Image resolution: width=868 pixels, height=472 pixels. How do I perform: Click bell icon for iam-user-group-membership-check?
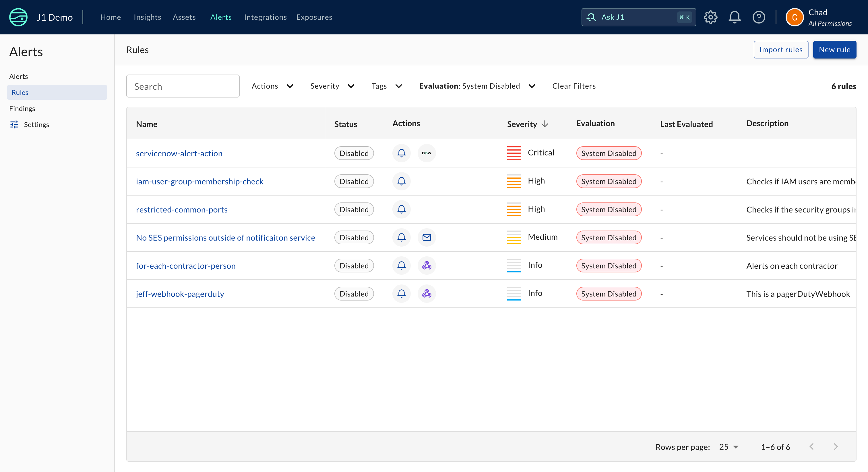coord(401,181)
